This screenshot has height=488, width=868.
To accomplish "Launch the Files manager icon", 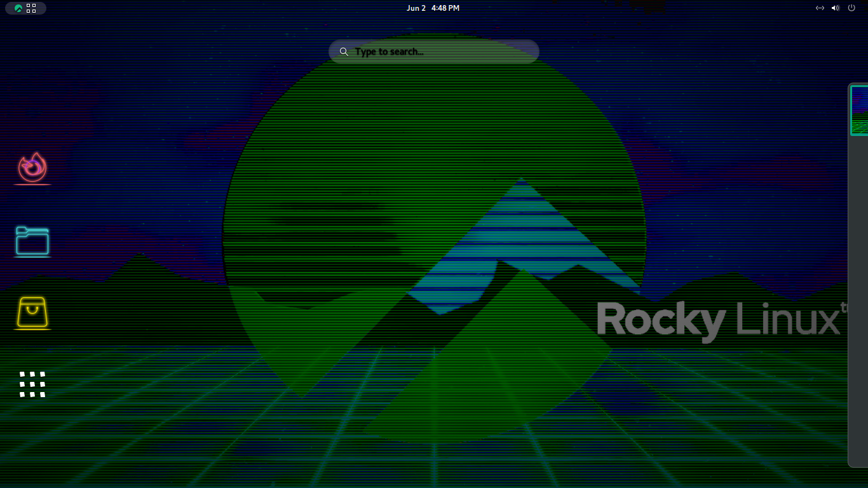I will tap(32, 241).
